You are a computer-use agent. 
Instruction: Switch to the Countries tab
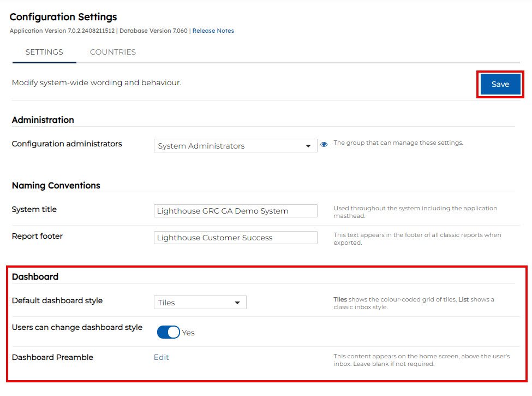(113, 52)
